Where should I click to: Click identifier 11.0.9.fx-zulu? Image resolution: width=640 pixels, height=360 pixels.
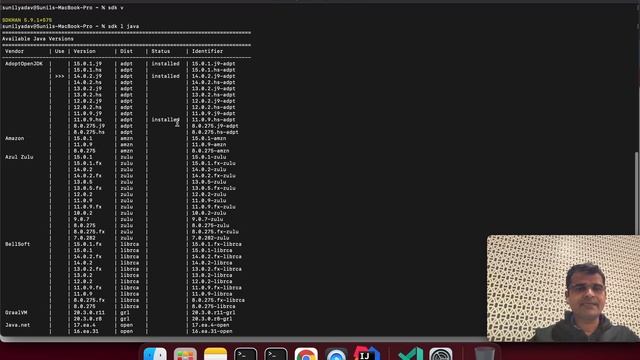[213, 207]
